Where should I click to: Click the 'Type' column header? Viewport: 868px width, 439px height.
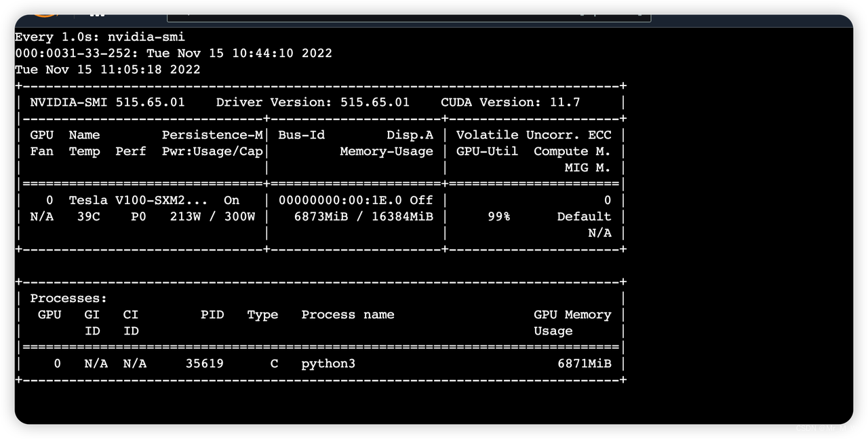tap(262, 315)
